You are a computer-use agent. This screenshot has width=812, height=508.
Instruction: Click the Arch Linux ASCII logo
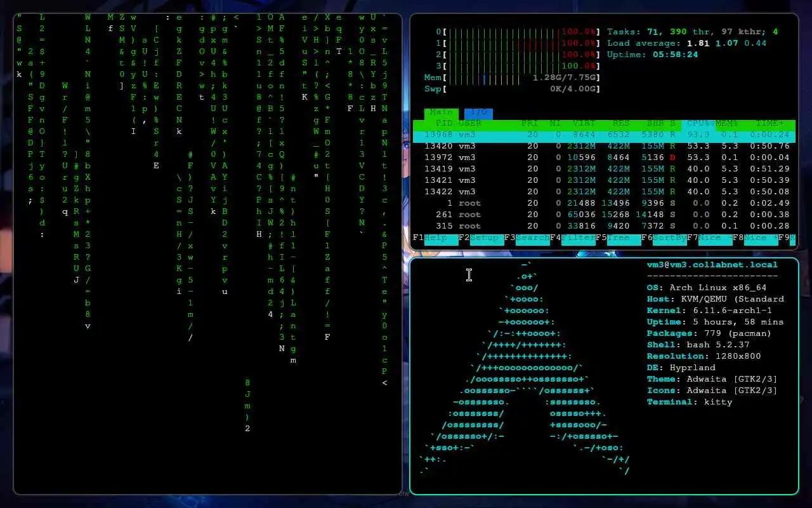(x=525, y=368)
